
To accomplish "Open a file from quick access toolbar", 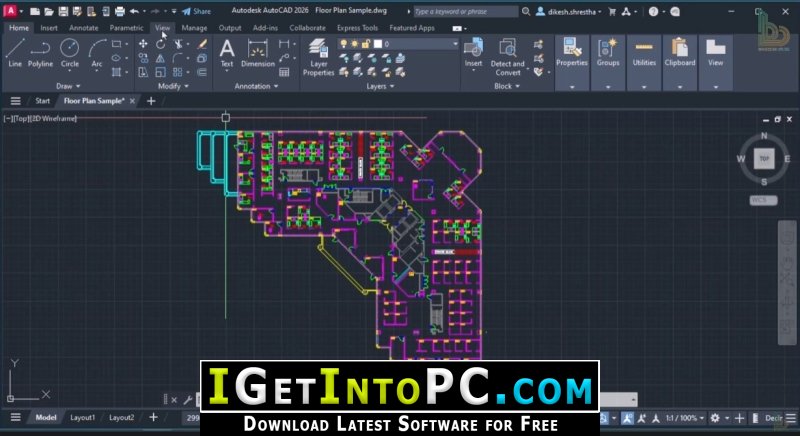I will [49, 11].
